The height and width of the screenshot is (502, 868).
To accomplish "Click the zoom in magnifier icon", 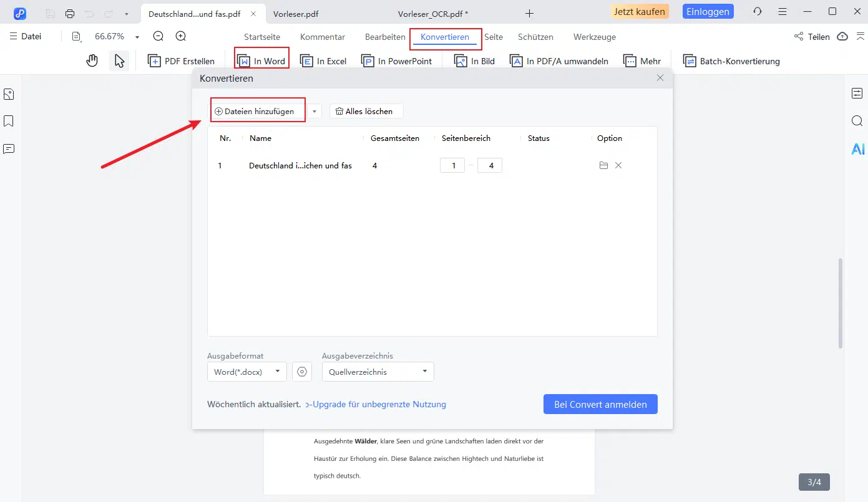I will 181,36.
